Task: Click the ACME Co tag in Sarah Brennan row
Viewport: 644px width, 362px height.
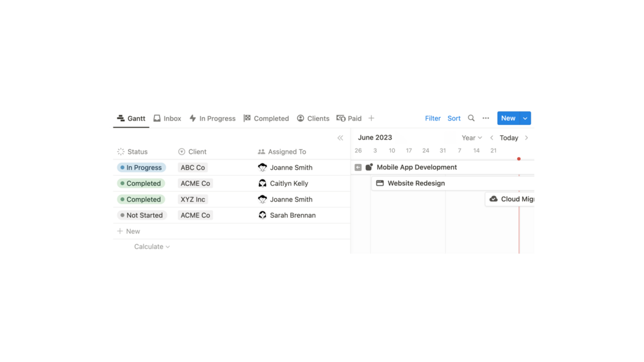Action: pyautogui.click(x=195, y=215)
